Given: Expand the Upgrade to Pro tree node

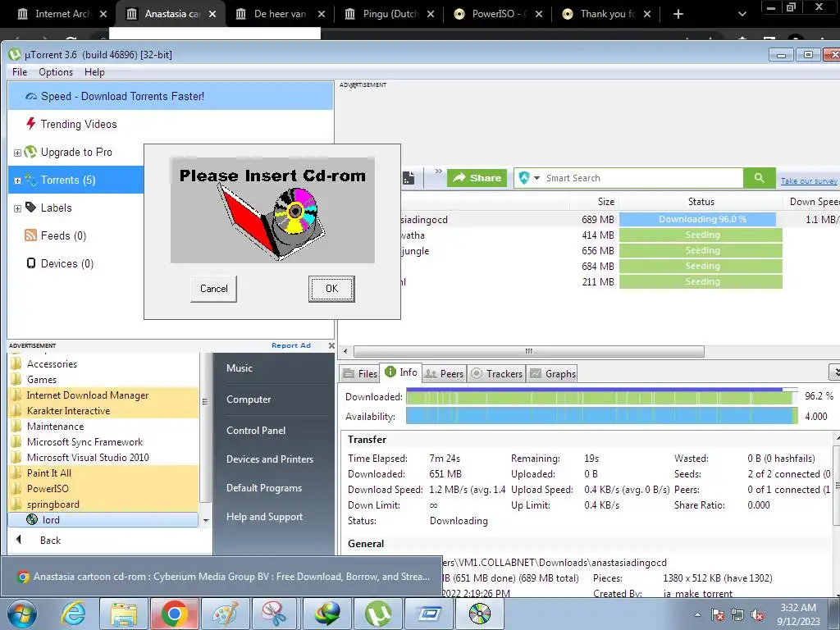Looking at the screenshot, I should (x=17, y=153).
